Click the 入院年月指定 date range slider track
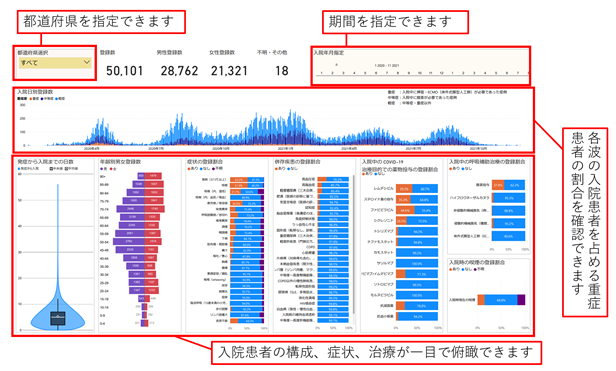 tap(422, 75)
